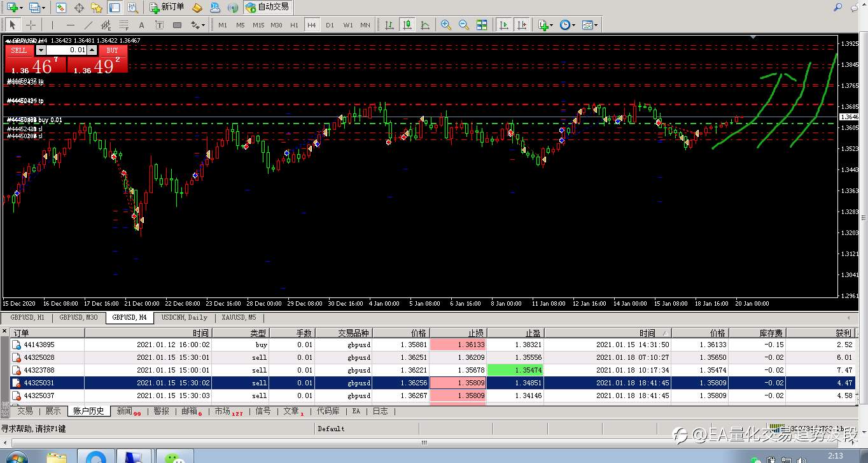Open the 新闻 news tab
Viewport: 868px width, 463px height.
pyautogui.click(x=128, y=411)
